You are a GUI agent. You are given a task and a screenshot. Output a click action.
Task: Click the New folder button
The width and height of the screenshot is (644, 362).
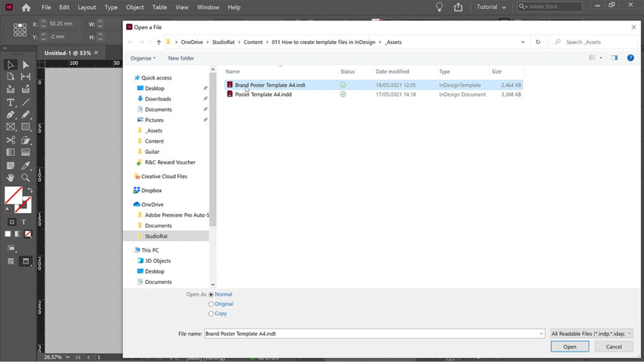point(181,58)
